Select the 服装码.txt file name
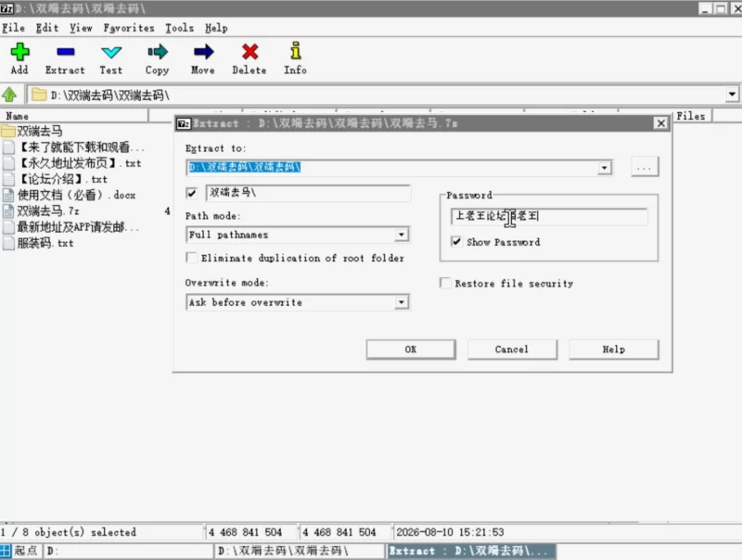 pyautogui.click(x=45, y=243)
